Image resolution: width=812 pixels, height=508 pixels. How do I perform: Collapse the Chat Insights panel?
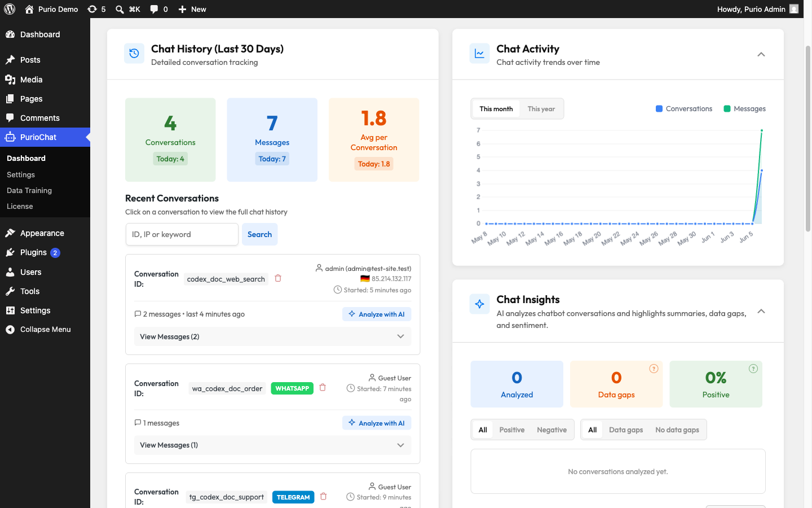pyautogui.click(x=761, y=311)
